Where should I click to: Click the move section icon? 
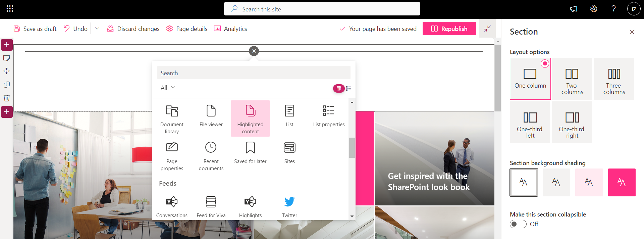click(x=7, y=71)
